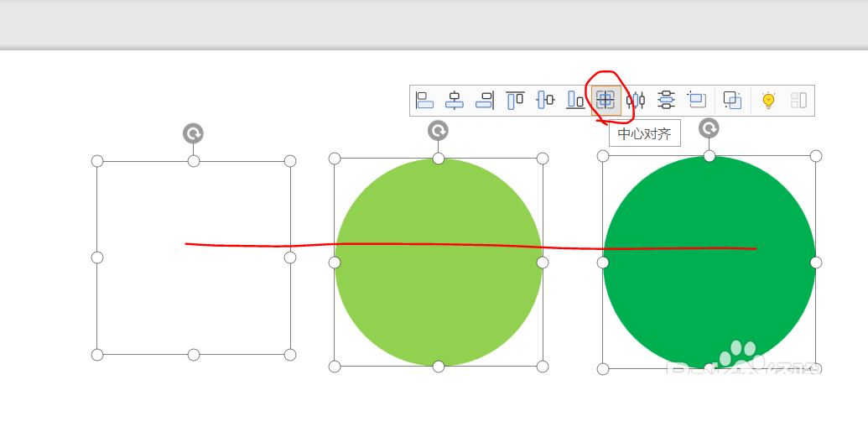This screenshot has width=868, height=432.
Task: Grab the top-right corner handle of the light green circle
Action: click(543, 159)
